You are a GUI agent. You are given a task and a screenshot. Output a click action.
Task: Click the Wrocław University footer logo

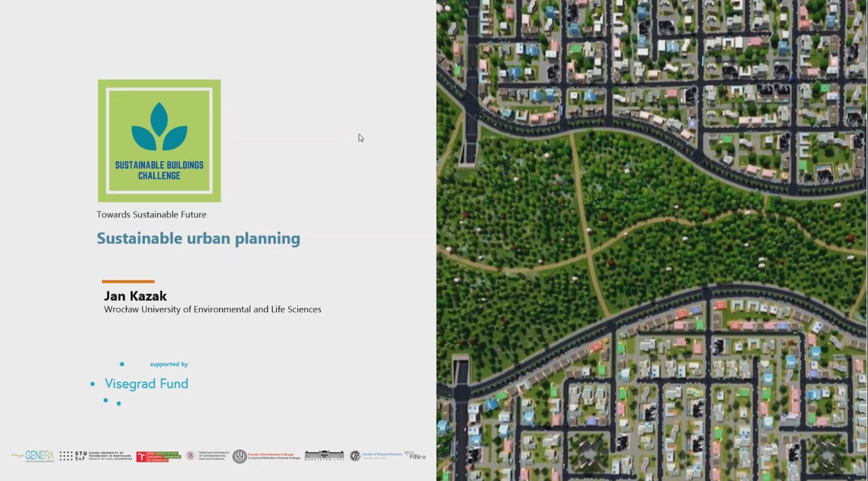click(207, 456)
